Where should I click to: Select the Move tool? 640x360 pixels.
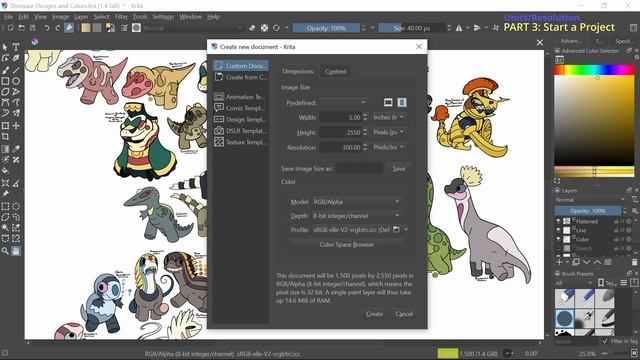(16, 126)
